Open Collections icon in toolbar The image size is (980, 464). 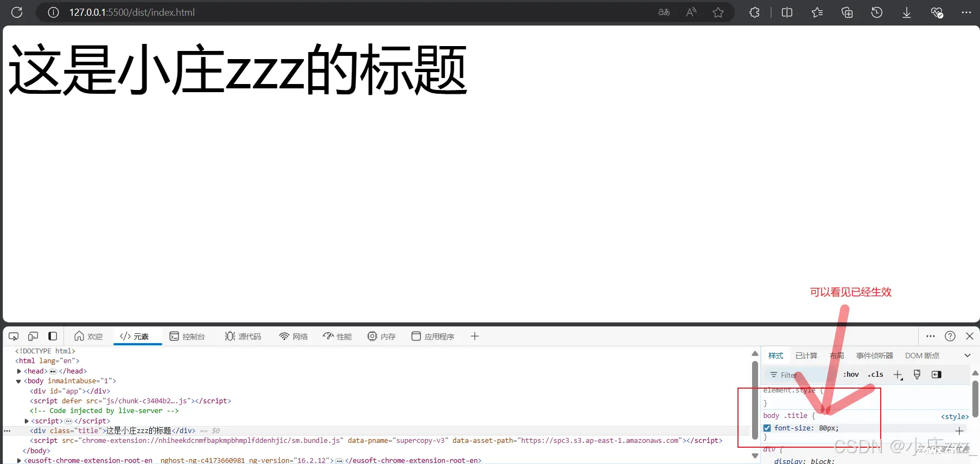click(847, 12)
